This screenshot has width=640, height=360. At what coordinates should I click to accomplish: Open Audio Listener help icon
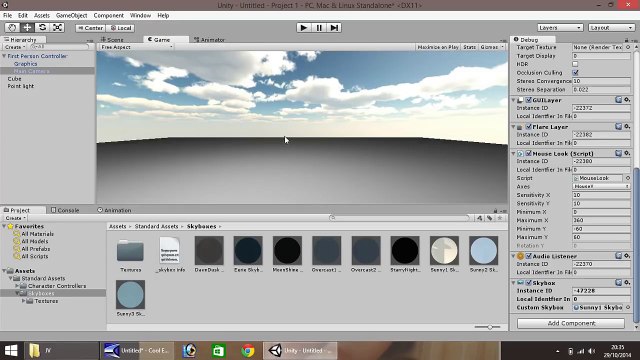click(x=618, y=256)
